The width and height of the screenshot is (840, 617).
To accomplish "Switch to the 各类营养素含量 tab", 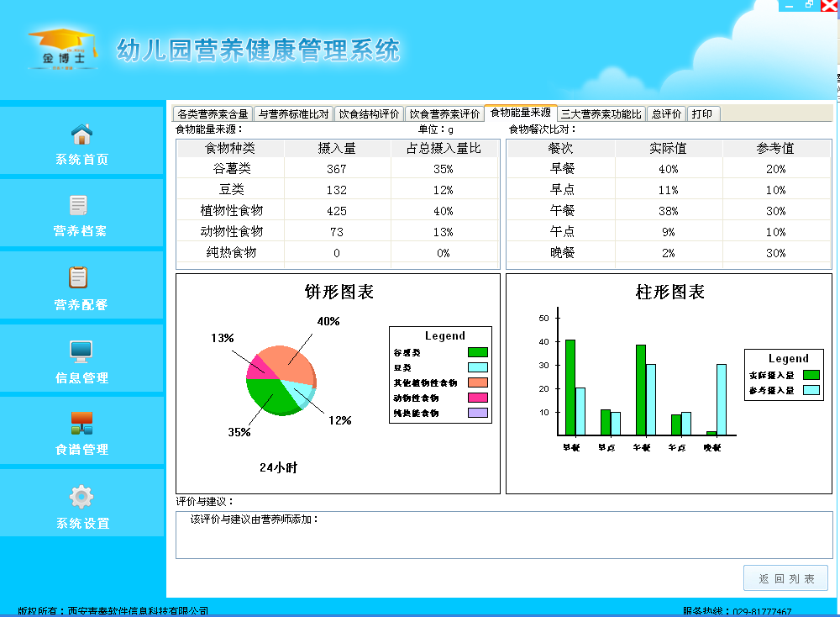I will point(213,113).
